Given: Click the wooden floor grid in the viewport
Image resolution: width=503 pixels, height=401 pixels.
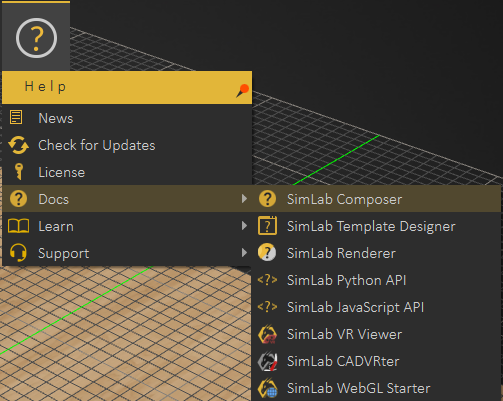Looking at the screenshot, I should point(125,333).
